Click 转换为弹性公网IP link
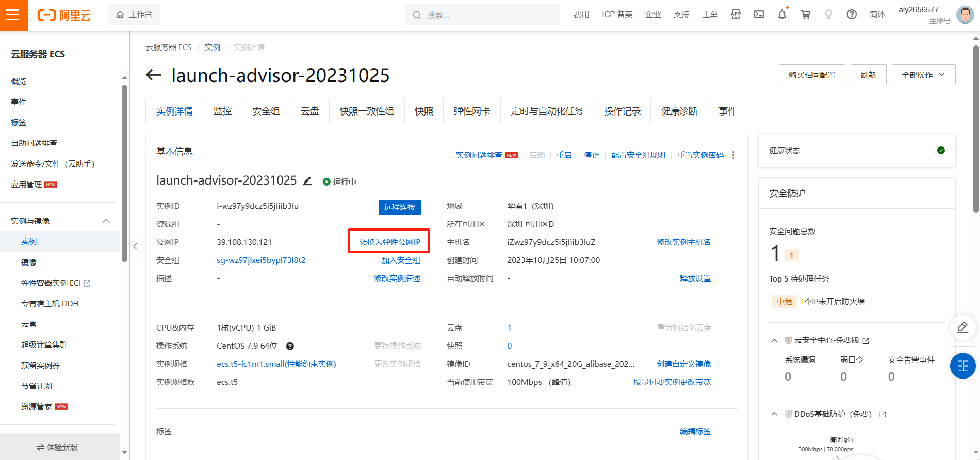Screen dimensions: 980x460 click(x=390, y=242)
